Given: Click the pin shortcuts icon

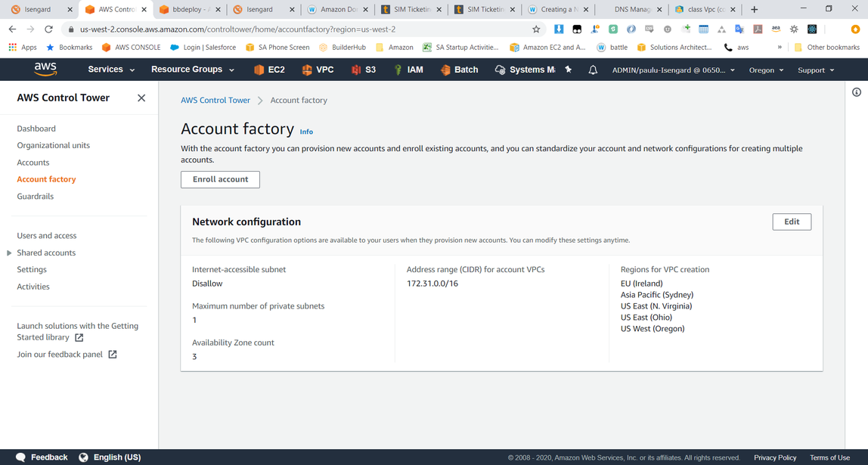Looking at the screenshot, I should click(568, 70).
